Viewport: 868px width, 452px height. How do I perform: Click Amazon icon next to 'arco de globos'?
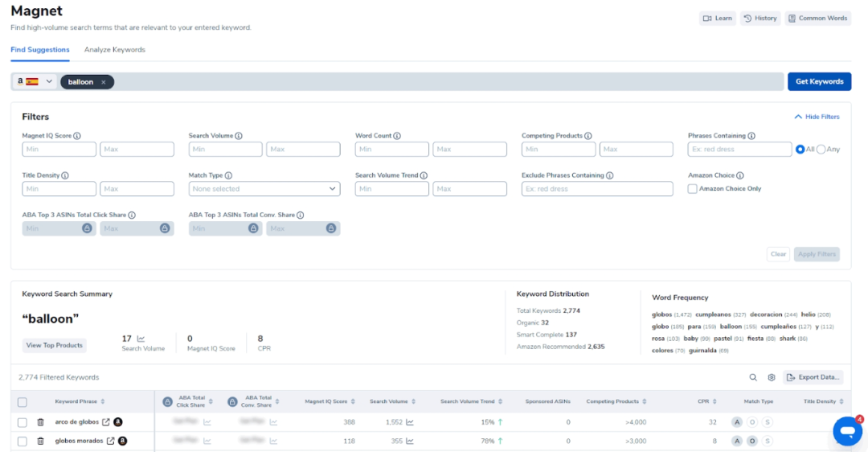[117, 421]
